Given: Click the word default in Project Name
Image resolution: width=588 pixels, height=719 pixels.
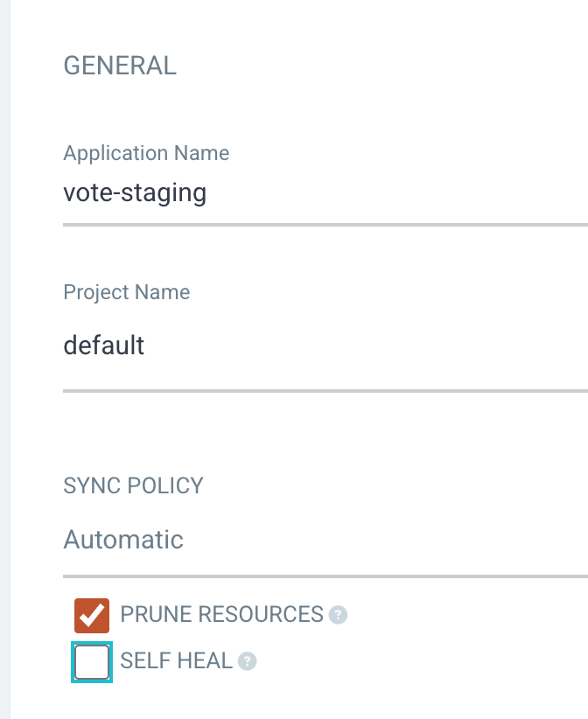Looking at the screenshot, I should coord(103,345).
